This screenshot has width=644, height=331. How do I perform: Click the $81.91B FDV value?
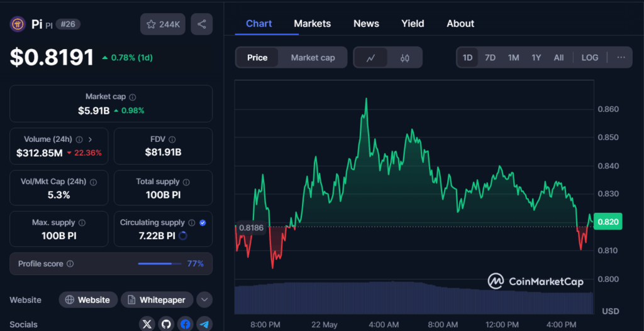tap(163, 153)
